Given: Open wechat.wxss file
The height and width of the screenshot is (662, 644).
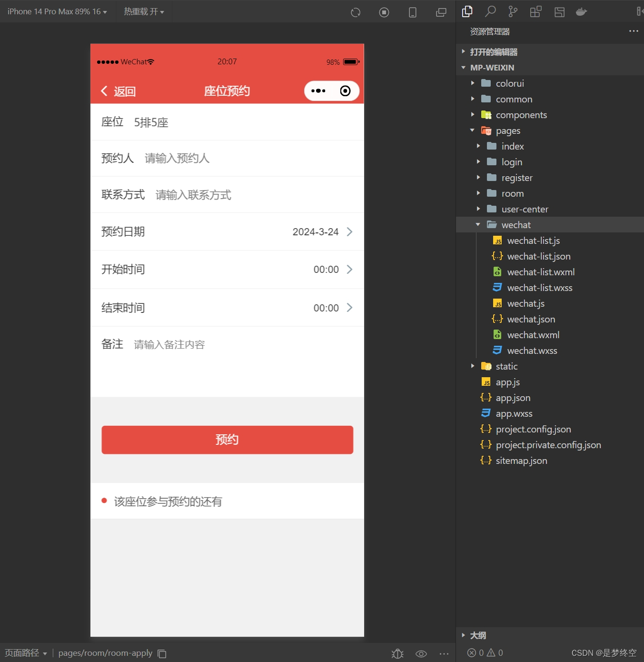Looking at the screenshot, I should point(550,351).
